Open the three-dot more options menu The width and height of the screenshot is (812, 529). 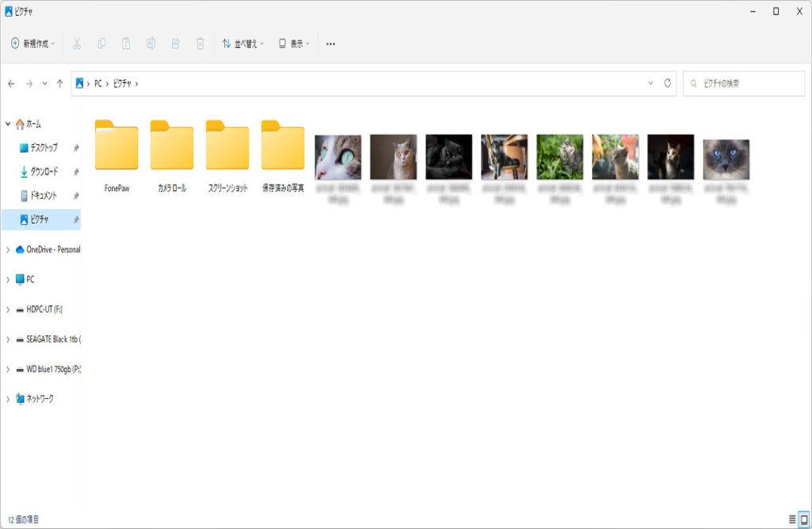(331, 44)
